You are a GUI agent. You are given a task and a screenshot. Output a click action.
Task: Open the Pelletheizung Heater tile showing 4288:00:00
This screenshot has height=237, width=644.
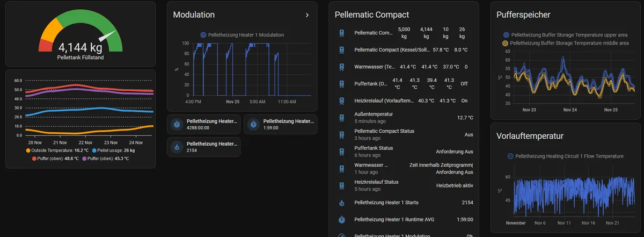coord(204,124)
